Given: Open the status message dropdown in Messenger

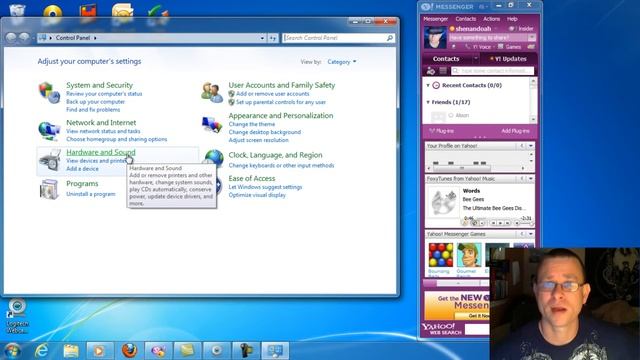Looking at the screenshot, I should click(x=531, y=38).
